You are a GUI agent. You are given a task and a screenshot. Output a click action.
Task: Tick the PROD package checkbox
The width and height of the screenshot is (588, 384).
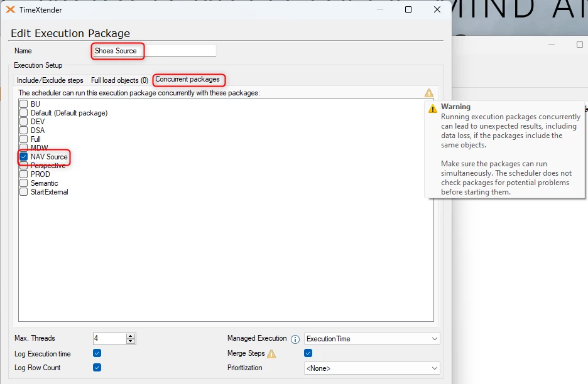[24, 174]
